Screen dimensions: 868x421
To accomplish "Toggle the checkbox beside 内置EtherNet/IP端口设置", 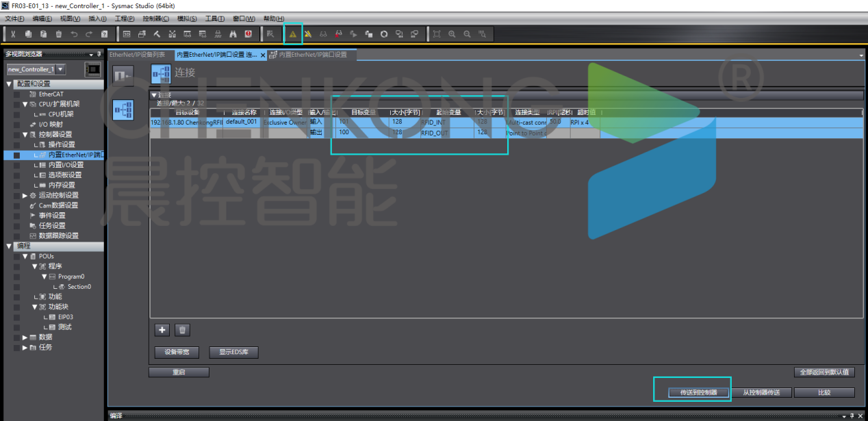I will coord(17,155).
